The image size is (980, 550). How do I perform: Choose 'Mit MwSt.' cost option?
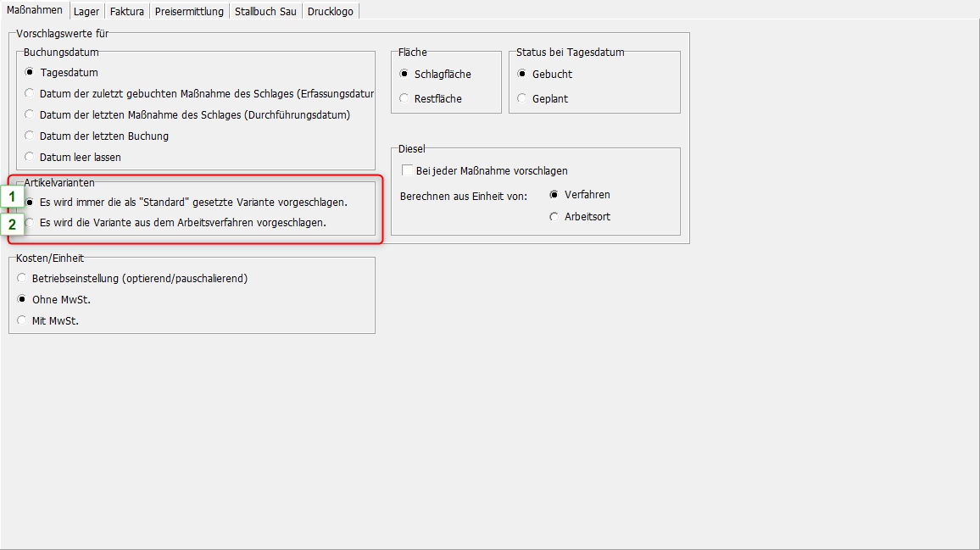[22, 320]
